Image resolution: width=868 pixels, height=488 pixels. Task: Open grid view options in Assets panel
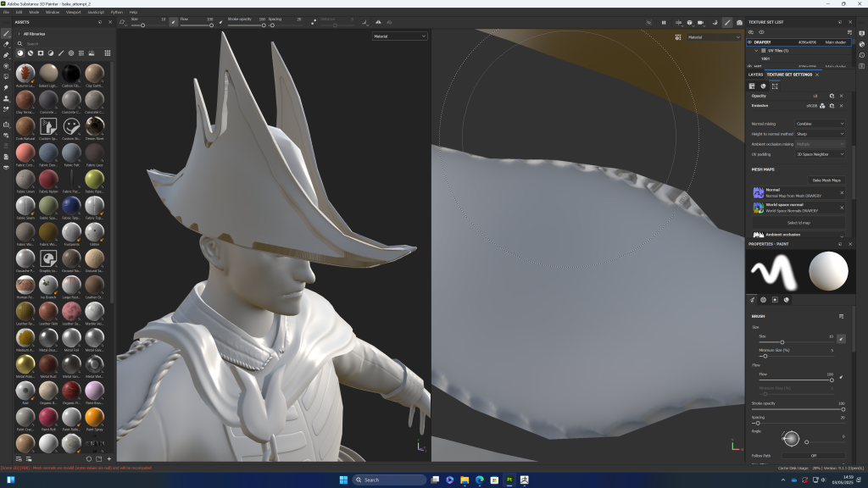click(x=108, y=53)
